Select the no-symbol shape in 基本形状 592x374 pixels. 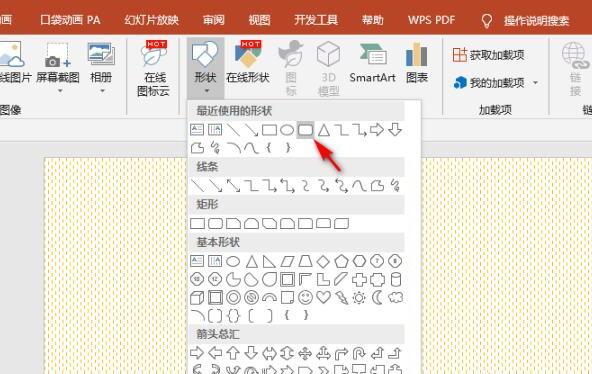251,298
